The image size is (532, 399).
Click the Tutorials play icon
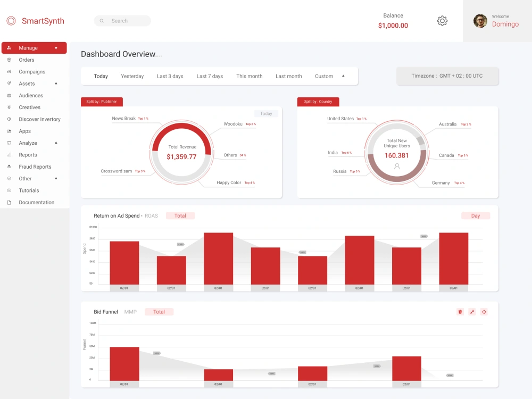pos(9,190)
